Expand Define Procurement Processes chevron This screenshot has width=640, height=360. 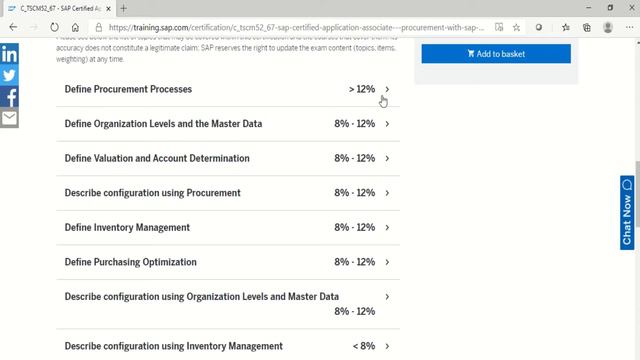click(387, 89)
